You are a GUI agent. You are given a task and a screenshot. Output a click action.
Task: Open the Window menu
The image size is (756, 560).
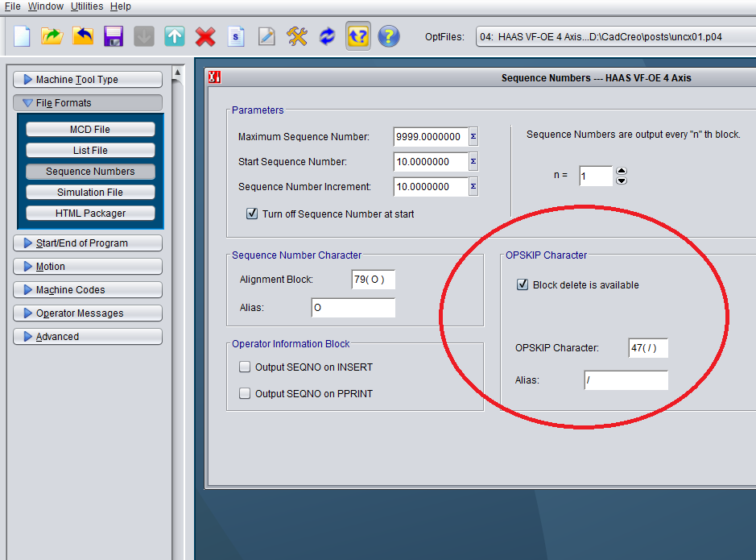(46, 6)
